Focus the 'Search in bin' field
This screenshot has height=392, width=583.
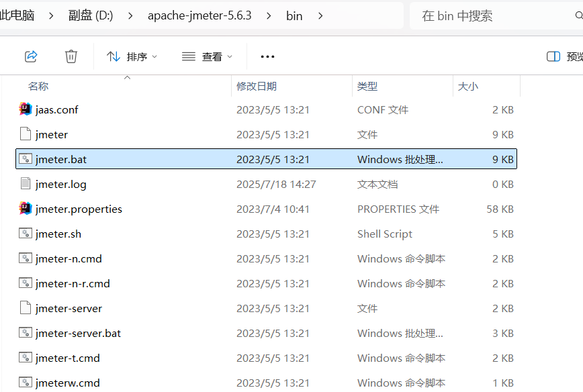(x=496, y=15)
